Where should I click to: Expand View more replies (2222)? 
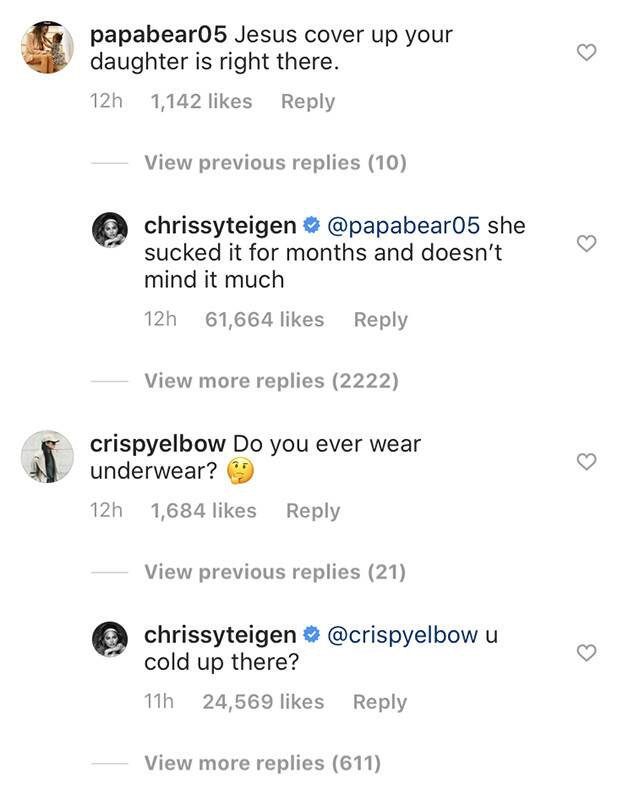271,381
